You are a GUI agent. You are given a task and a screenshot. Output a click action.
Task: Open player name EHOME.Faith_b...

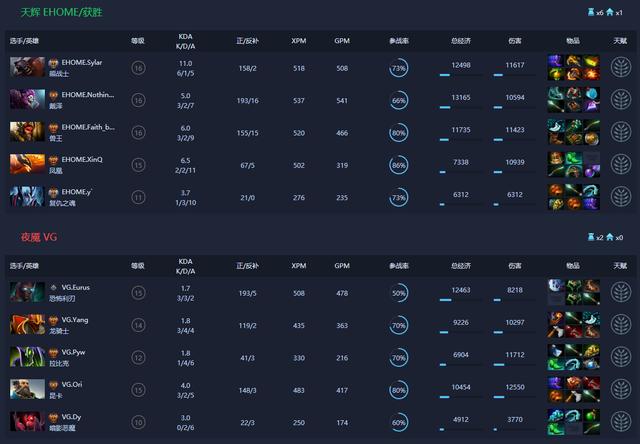(88, 127)
